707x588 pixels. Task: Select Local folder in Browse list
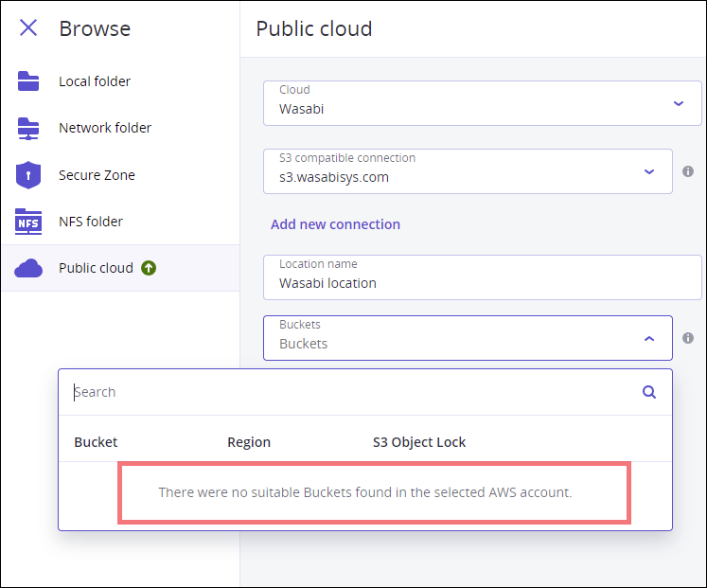point(120,81)
